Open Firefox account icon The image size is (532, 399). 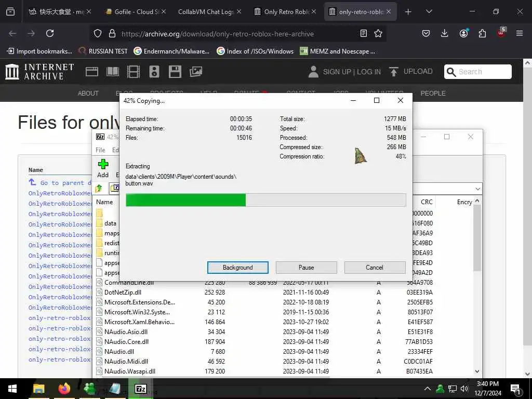coord(463,33)
